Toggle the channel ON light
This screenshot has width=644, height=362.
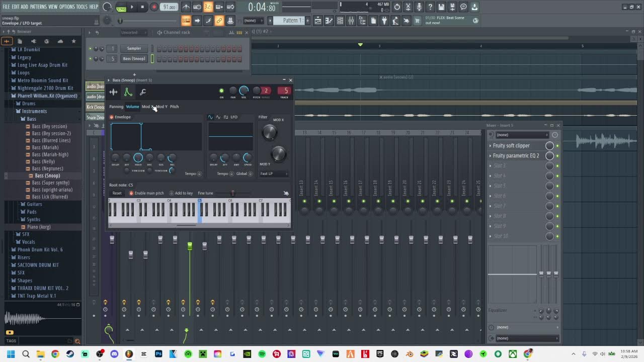[221, 91]
